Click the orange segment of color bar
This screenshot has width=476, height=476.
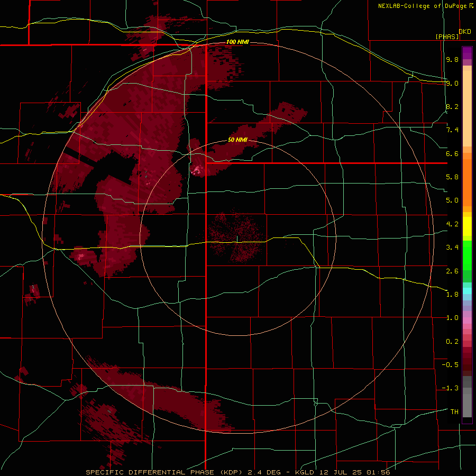click(x=467, y=182)
